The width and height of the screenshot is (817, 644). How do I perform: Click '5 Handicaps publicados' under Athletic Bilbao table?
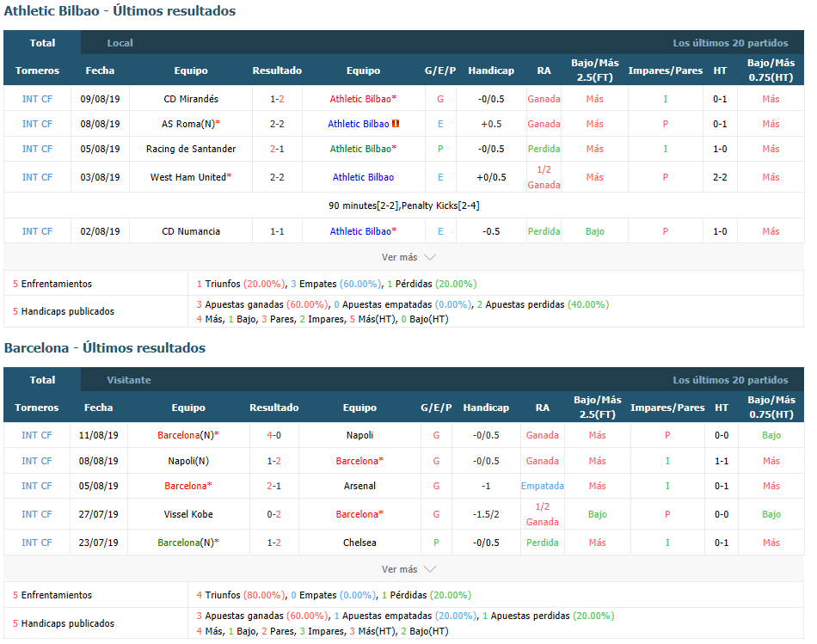click(x=64, y=311)
